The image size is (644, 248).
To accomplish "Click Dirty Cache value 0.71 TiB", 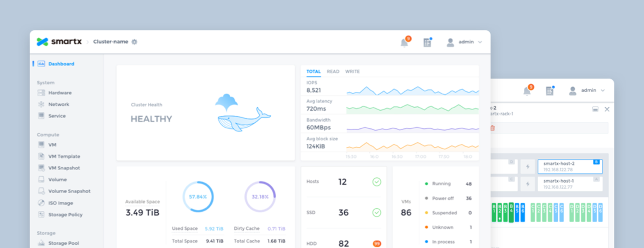I will pos(276,229).
